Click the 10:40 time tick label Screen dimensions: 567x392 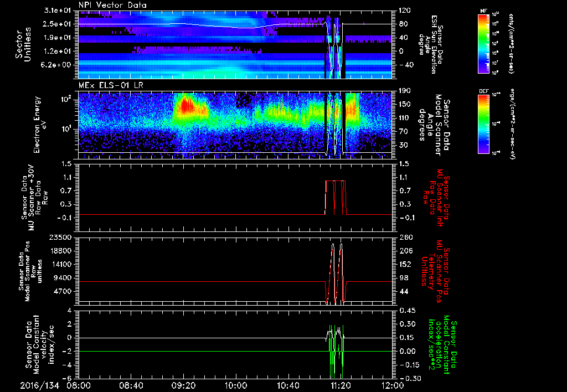click(x=288, y=385)
